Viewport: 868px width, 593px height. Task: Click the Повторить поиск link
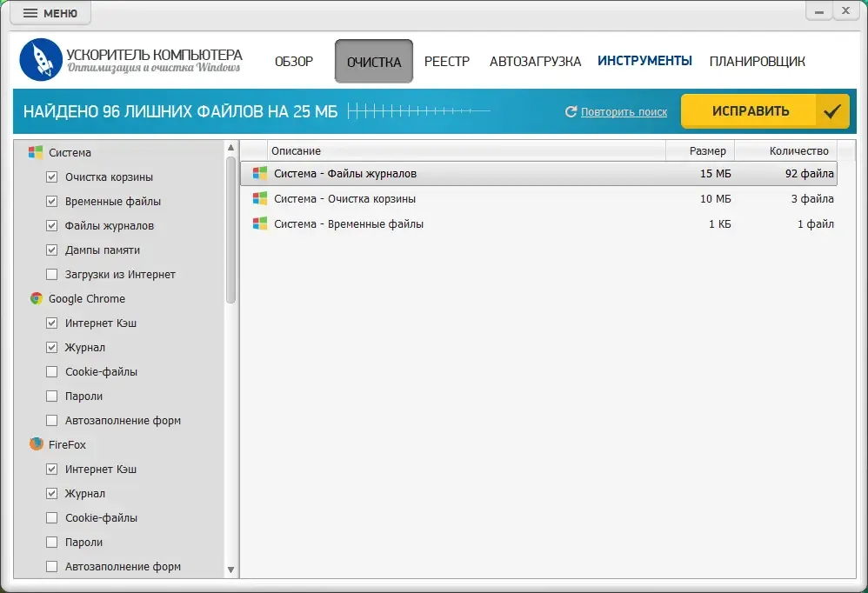click(624, 112)
